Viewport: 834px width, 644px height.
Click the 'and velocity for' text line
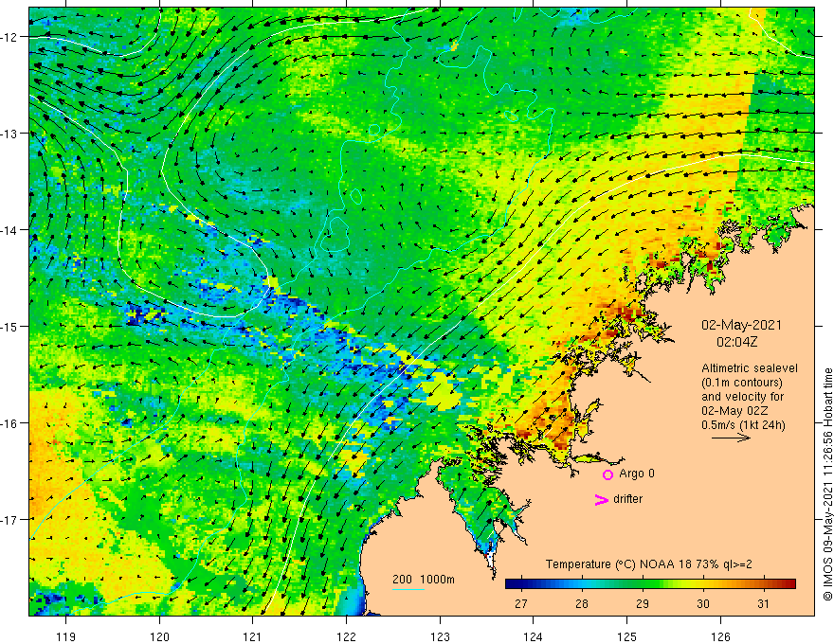click(742, 397)
